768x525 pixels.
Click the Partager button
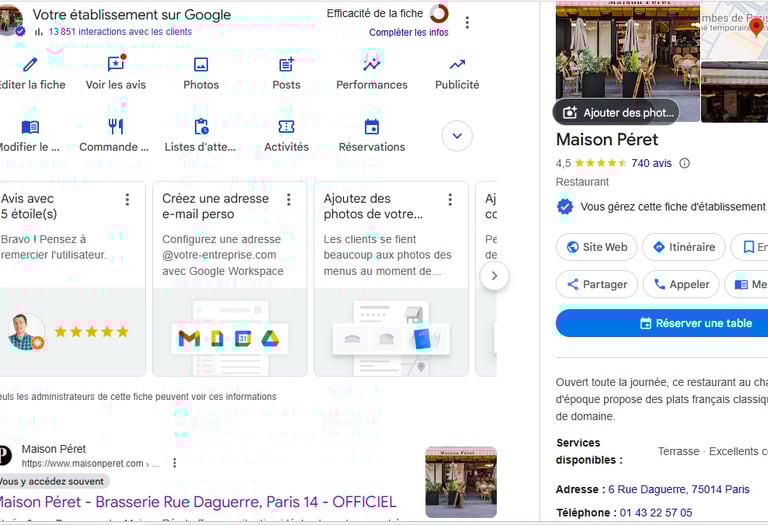pyautogui.click(x=597, y=285)
